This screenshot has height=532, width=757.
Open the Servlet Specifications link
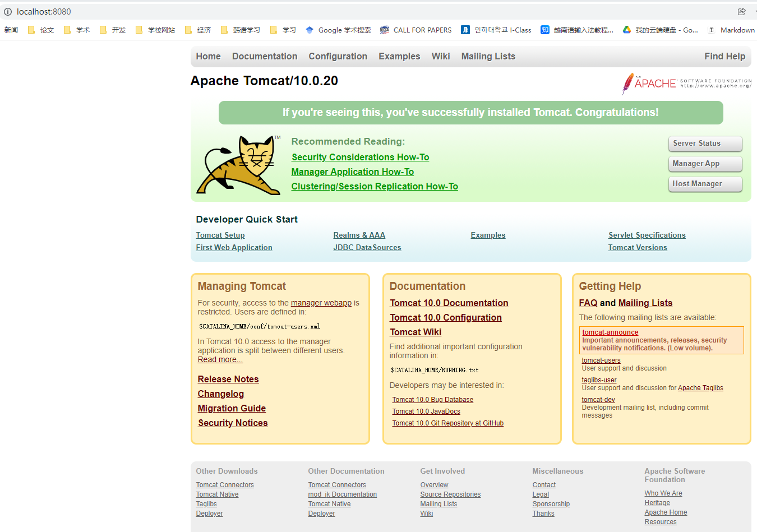(647, 235)
